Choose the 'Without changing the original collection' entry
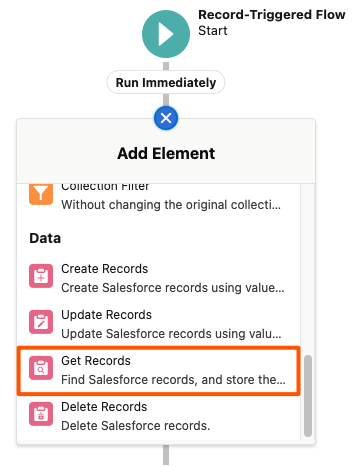 (x=171, y=205)
